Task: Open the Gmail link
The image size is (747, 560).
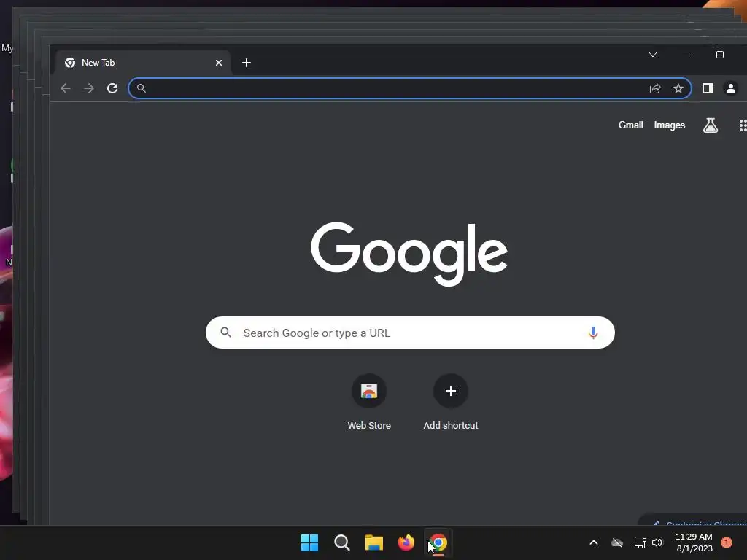Action: tap(631, 125)
